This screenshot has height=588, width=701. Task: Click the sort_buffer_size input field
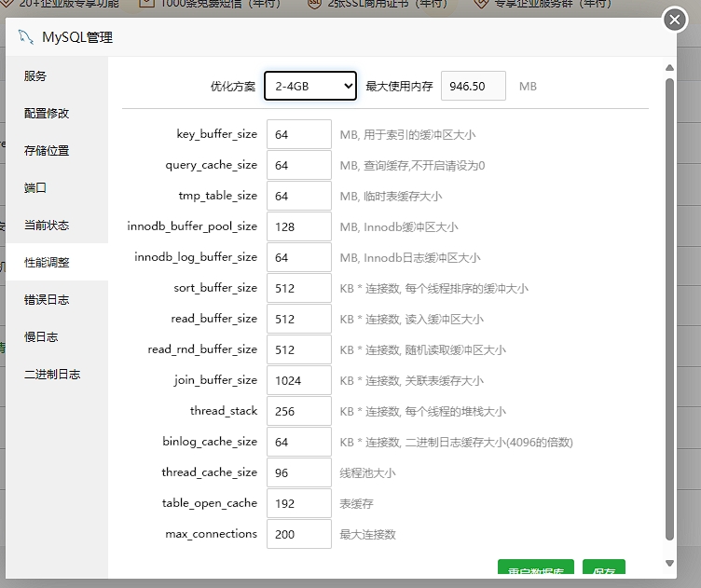point(299,288)
